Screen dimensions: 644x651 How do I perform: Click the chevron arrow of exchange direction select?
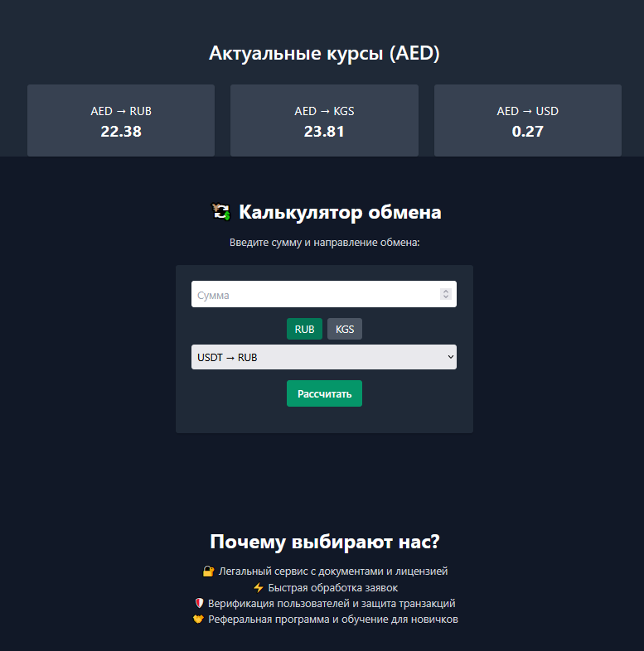450,357
